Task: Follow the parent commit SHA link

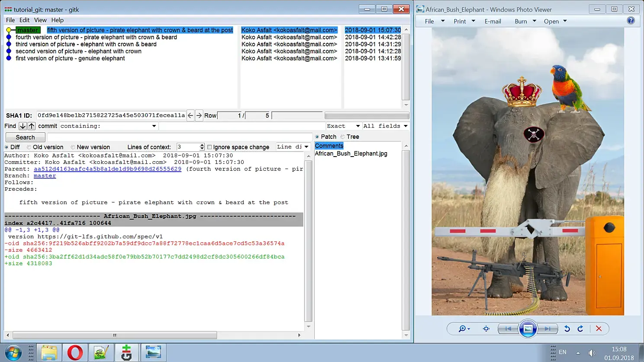Action: (x=107, y=169)
